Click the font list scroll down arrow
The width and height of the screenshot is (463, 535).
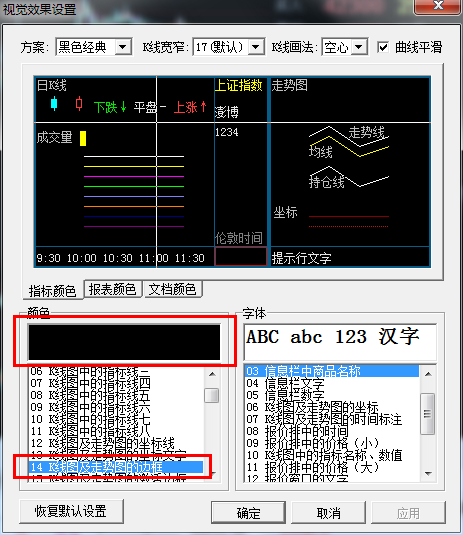[428, 474]
